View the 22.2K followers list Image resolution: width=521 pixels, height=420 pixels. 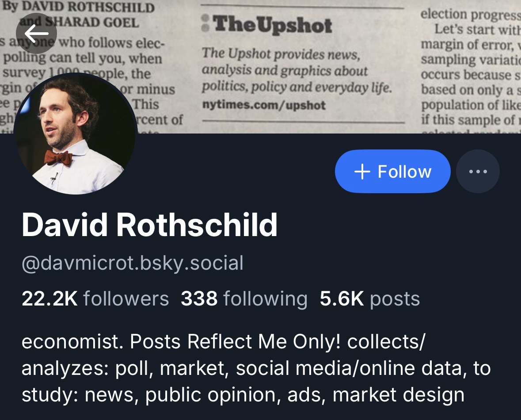click(x=95, y=299)
